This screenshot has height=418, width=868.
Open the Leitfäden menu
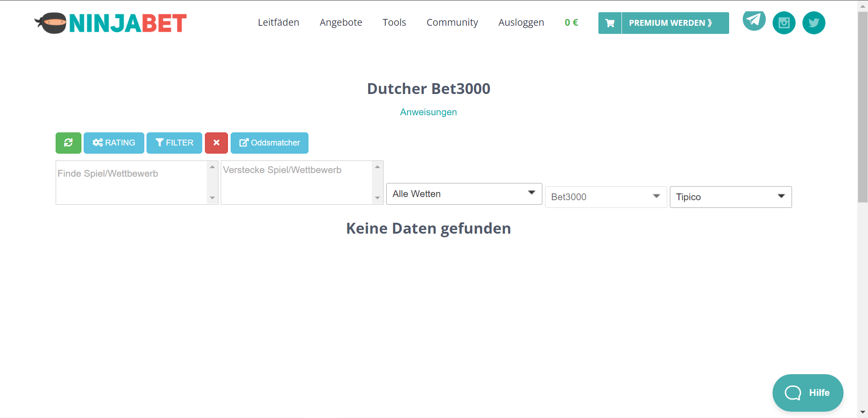coord(279,23)
